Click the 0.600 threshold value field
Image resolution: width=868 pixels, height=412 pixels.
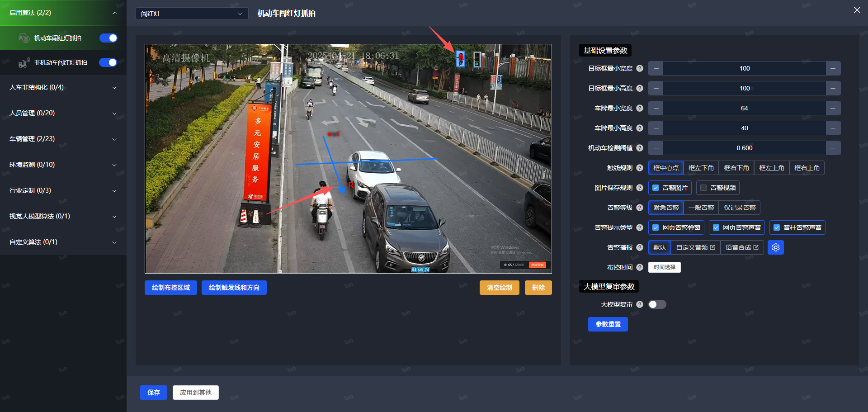745,148
